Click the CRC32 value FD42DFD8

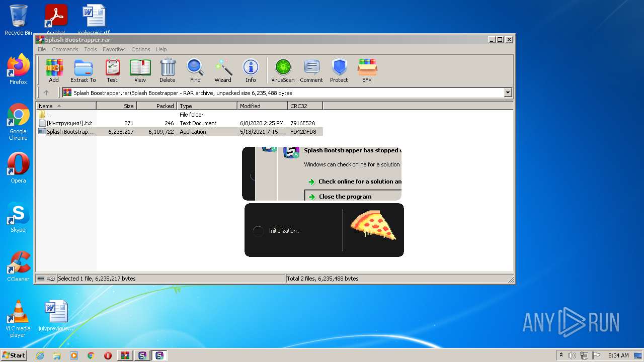click(303, 132)
